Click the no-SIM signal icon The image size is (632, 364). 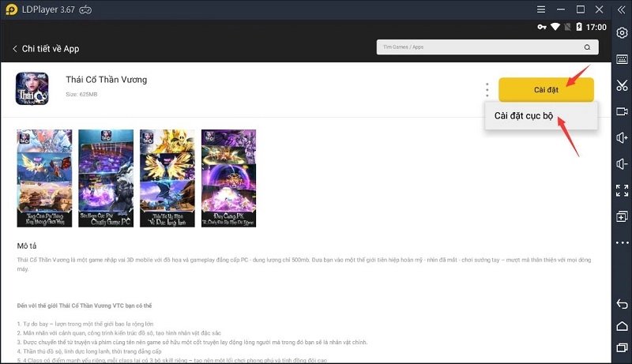coord(567,27)
